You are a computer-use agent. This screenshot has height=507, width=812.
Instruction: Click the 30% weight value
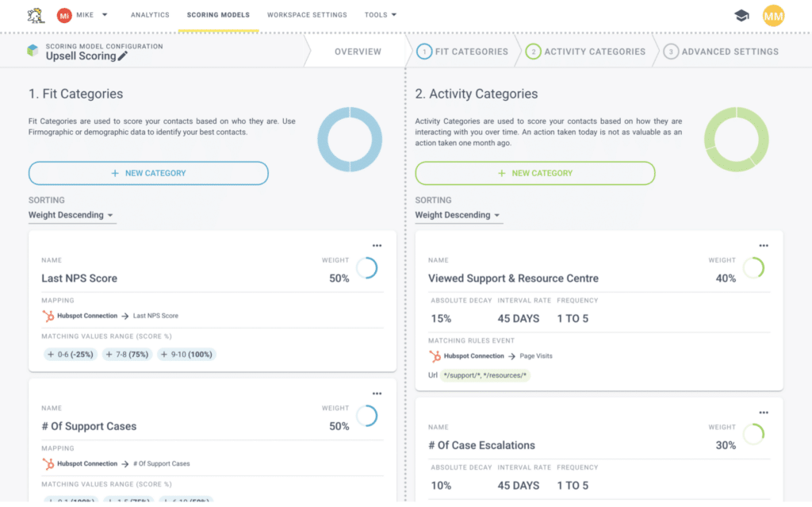(726, 445)
